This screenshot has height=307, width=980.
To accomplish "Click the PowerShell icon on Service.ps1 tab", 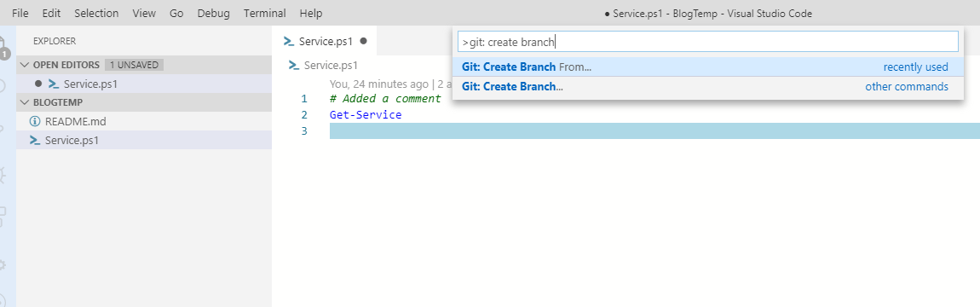I will click(x=288, y=41).
